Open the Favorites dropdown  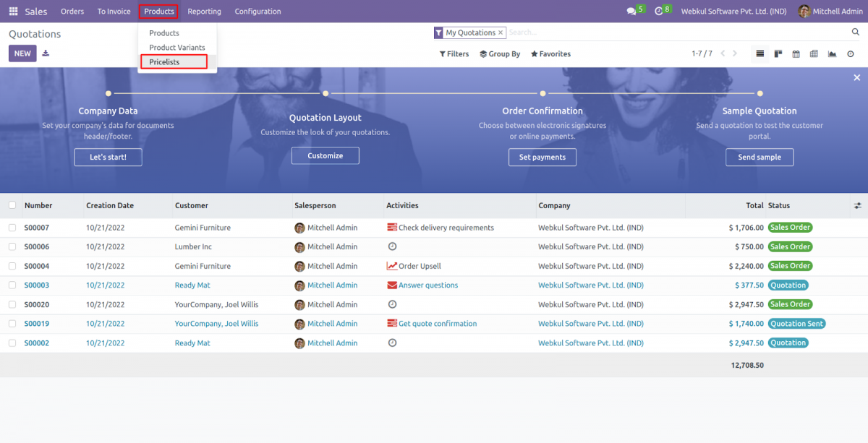tap(550, 53)
